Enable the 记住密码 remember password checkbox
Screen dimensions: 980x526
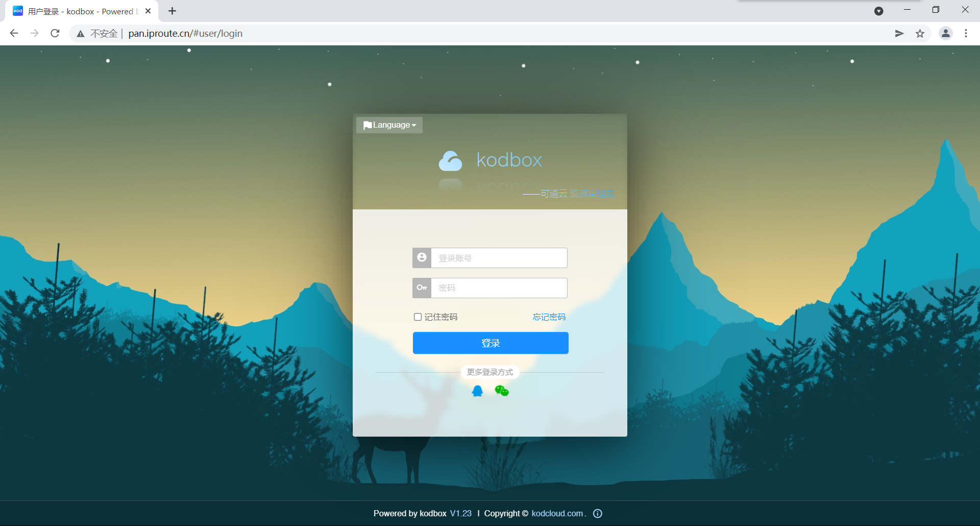tap(418, 317)
